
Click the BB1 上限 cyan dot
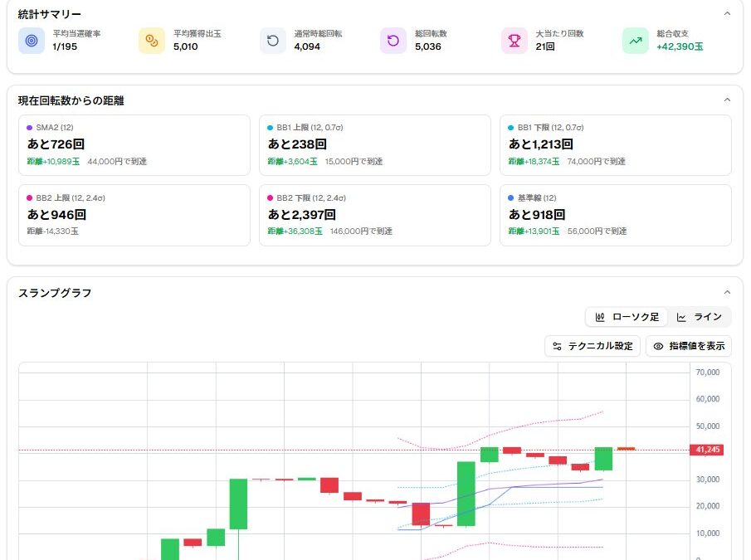[x=271, y=128]
